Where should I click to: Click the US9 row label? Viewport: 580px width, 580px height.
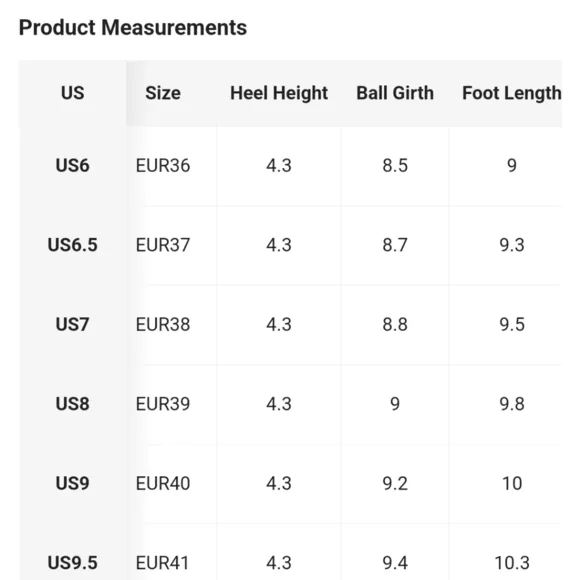click(x=72, y=483)
